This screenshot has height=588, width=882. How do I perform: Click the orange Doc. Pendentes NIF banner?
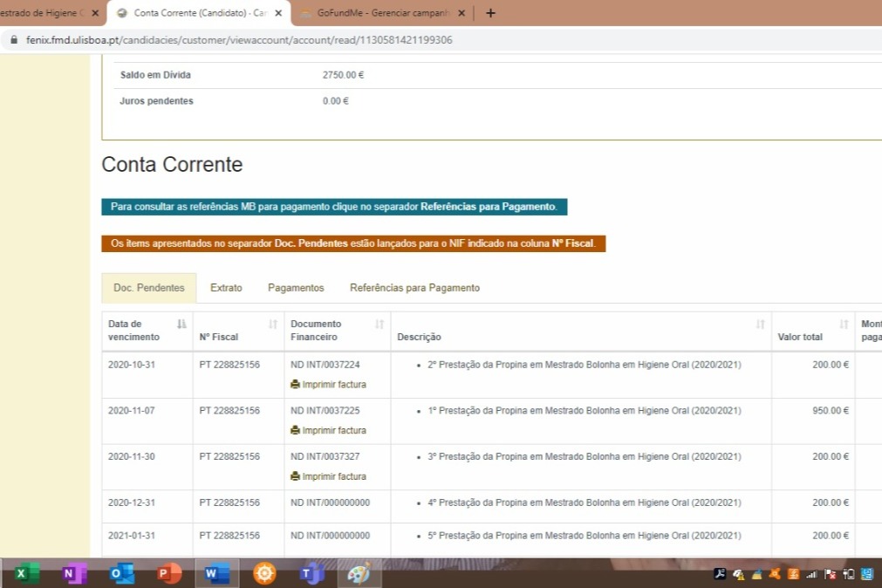tap(353, 243)
